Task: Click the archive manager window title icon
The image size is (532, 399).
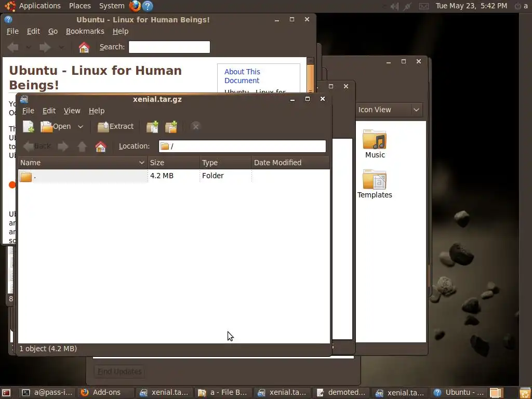Action: tap(24, 99)
